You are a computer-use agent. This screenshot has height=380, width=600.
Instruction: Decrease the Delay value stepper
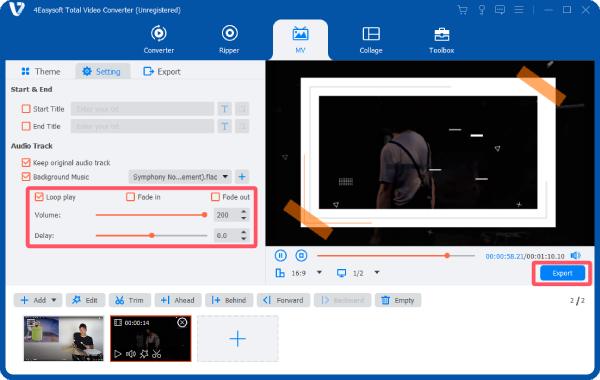244,238
